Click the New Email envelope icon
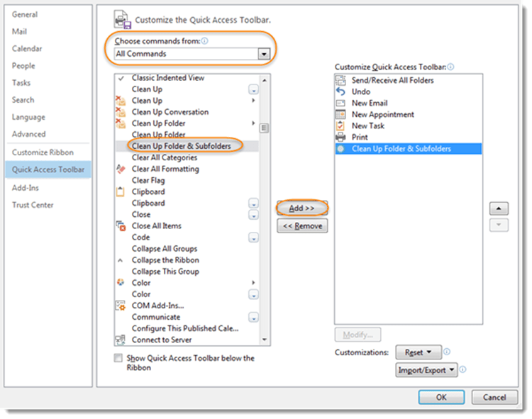This screenshot has height=419, width=532. tap(340, 103)
